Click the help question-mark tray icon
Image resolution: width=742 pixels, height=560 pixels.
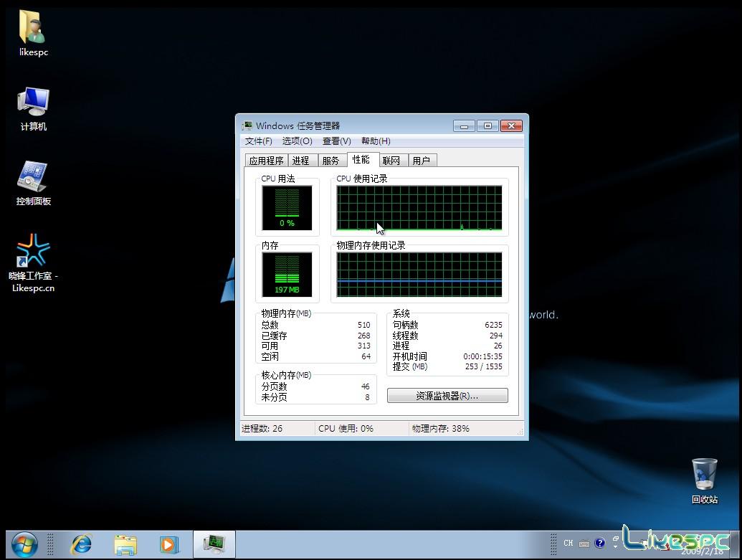pyautogui.click(x=600, y=544)
